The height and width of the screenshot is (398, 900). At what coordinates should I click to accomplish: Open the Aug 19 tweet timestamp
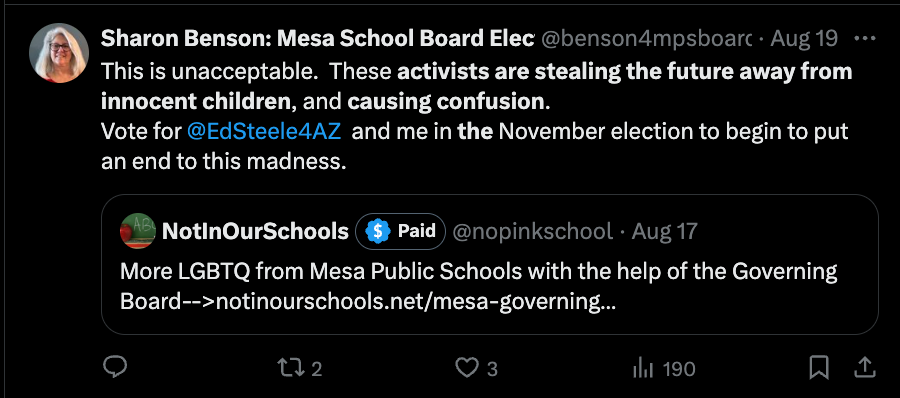click(804, 38)
